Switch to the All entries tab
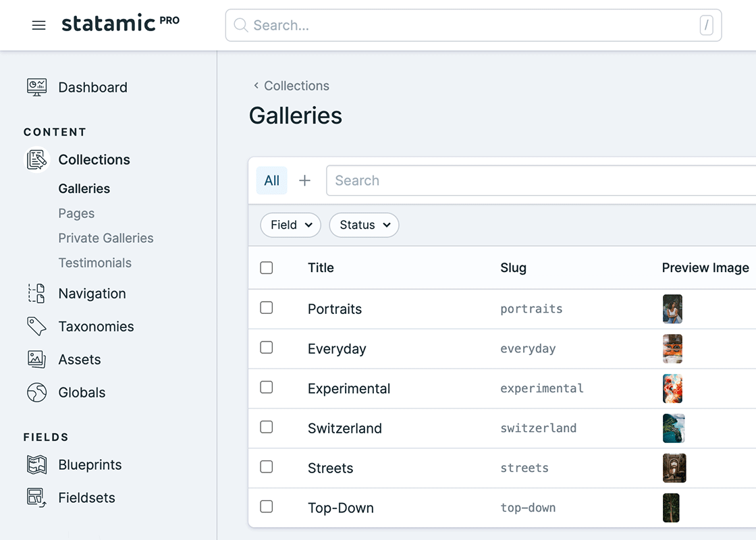Screen dimensions: 756x540 click(x=271, y=180)
